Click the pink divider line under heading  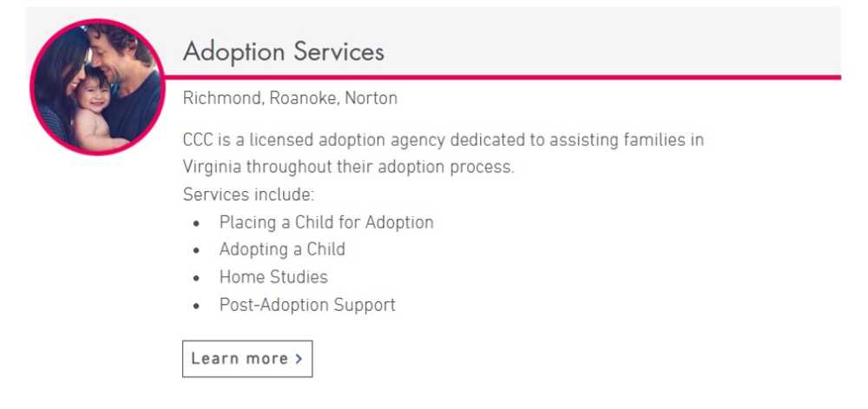[x=521, y=77]
